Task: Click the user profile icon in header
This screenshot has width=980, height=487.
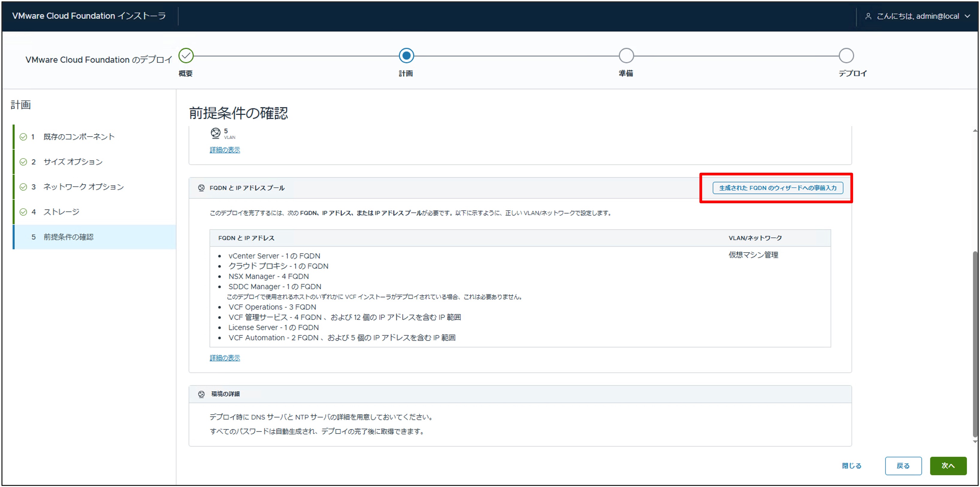Action: coord(868,16)
